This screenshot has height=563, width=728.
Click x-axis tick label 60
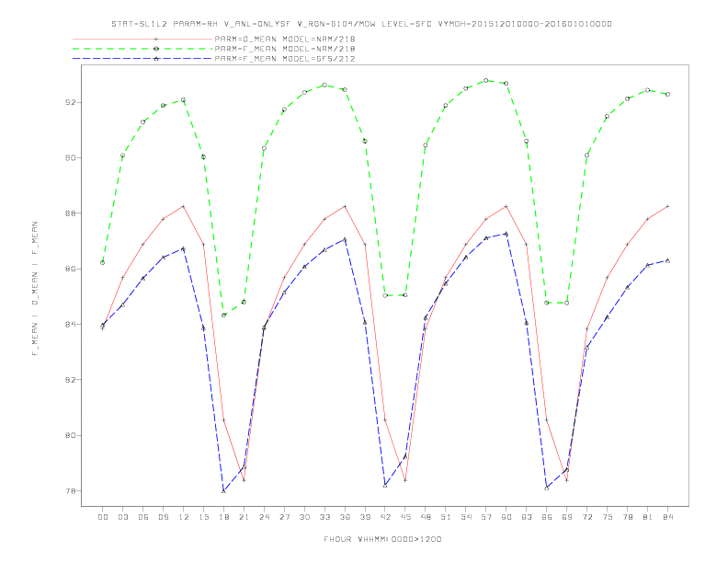click(x=506, y=517)
